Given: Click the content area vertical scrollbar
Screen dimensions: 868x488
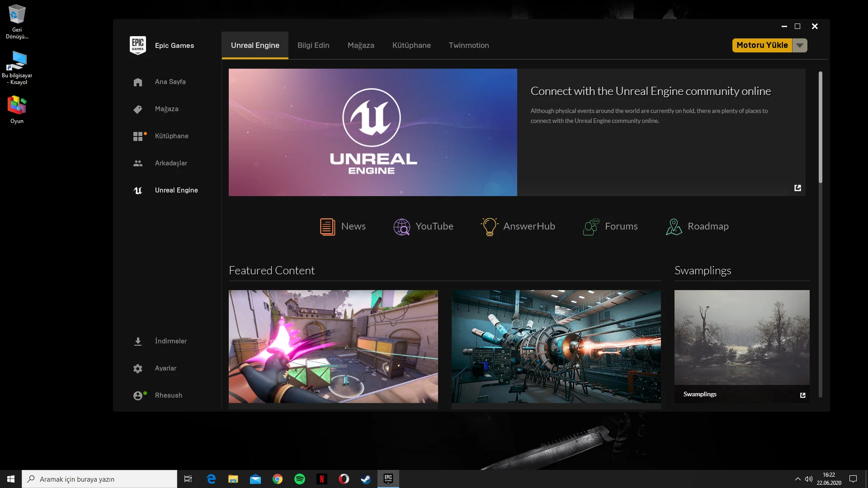Looking at the screenshot, I should [820, 127].
